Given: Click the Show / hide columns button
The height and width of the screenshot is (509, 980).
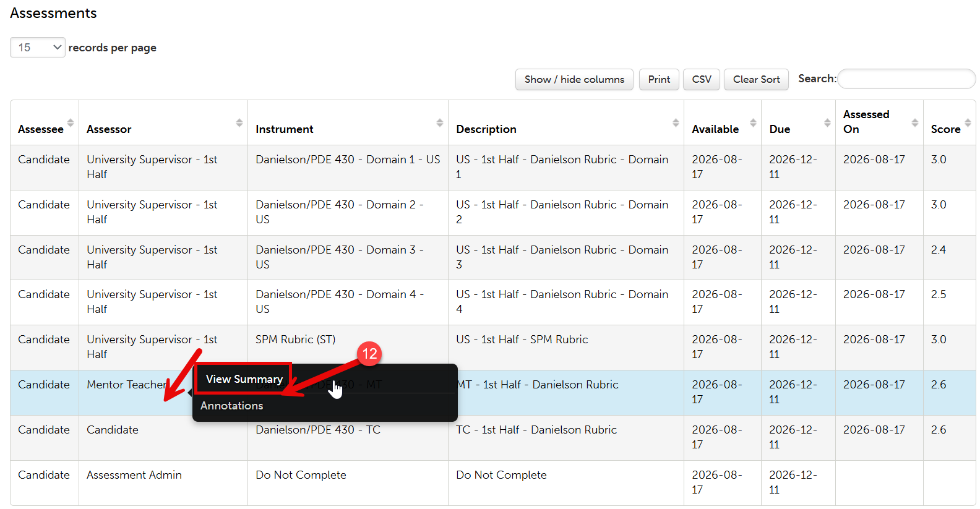Looking at the screenshot, I should (x=574, y=79).
